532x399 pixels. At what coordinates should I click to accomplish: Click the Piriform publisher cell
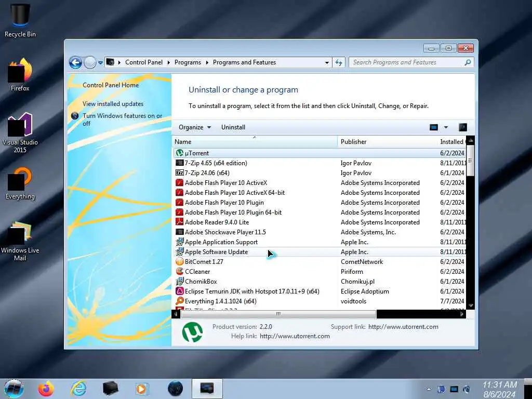click(352, 271)
